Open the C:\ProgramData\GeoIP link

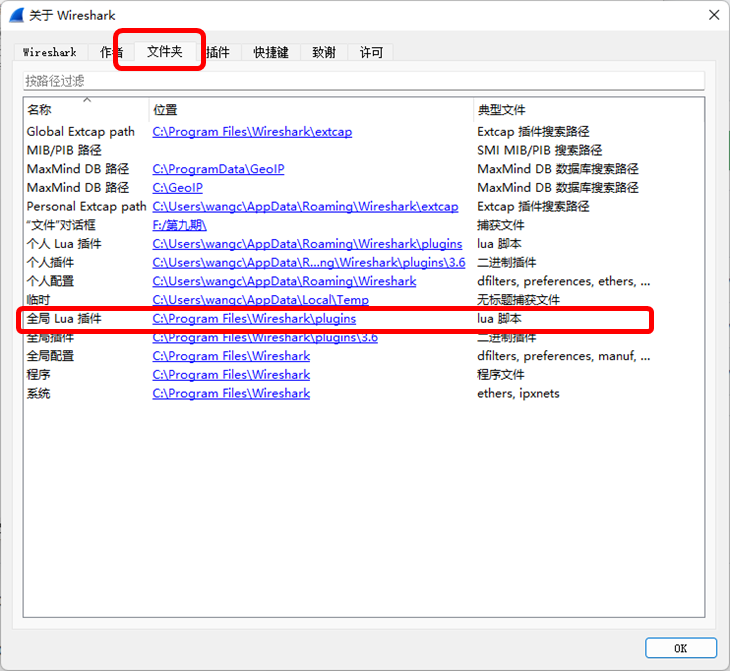pyautogui.click(x=218, y=169)
